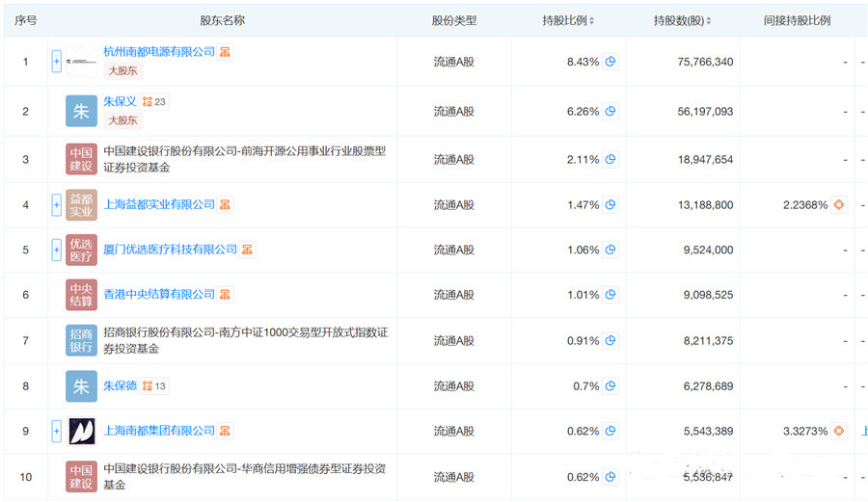Viewport: 868px width, 502px height.
Task: Click the 优选医疗 logo tile
Action: (x=81, y=250)
